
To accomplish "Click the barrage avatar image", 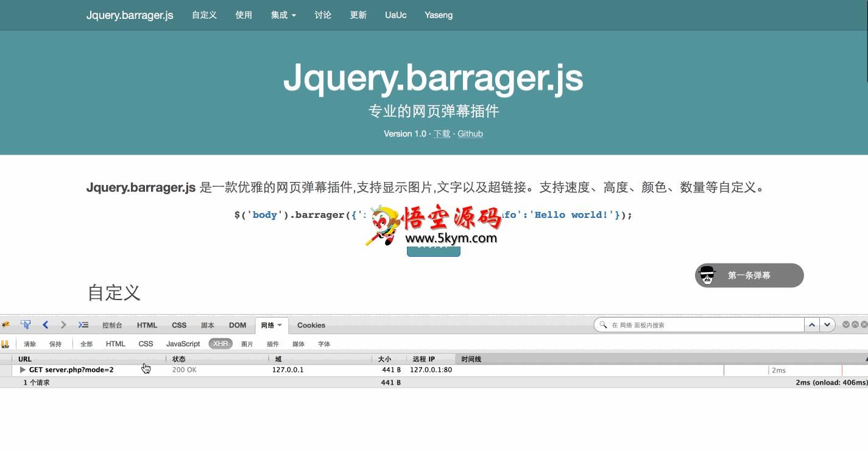I will click(707, 276).
